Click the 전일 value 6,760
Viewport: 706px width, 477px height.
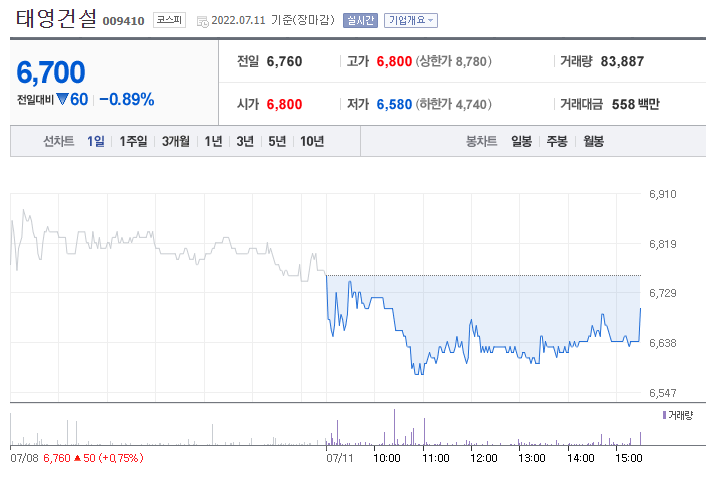point(284,61)
